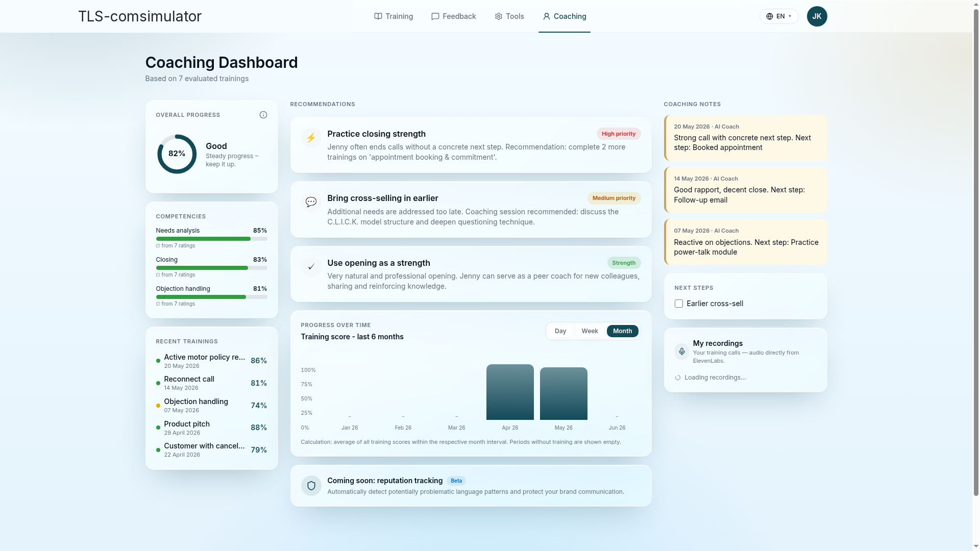Open the JK user avatar
Image resolution: width=980 pixels, height=551 pixels.
tap(817, 16)
